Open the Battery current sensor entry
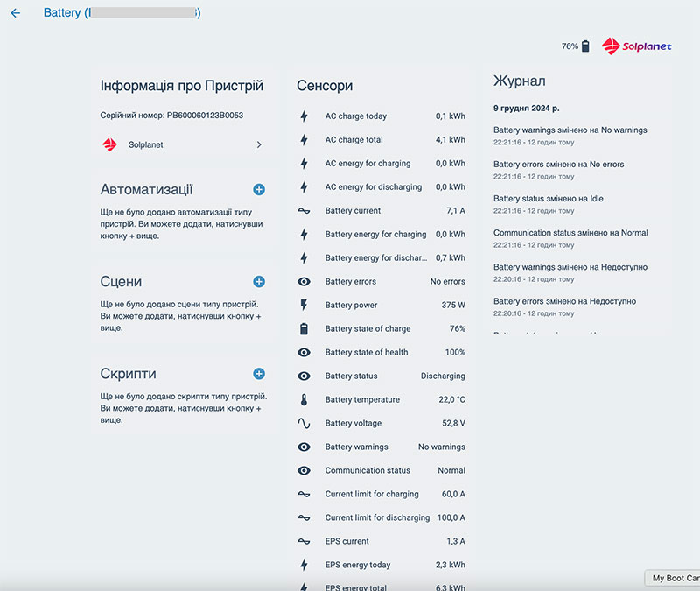This screenshot has width=700, height=591. coord(382,211)
